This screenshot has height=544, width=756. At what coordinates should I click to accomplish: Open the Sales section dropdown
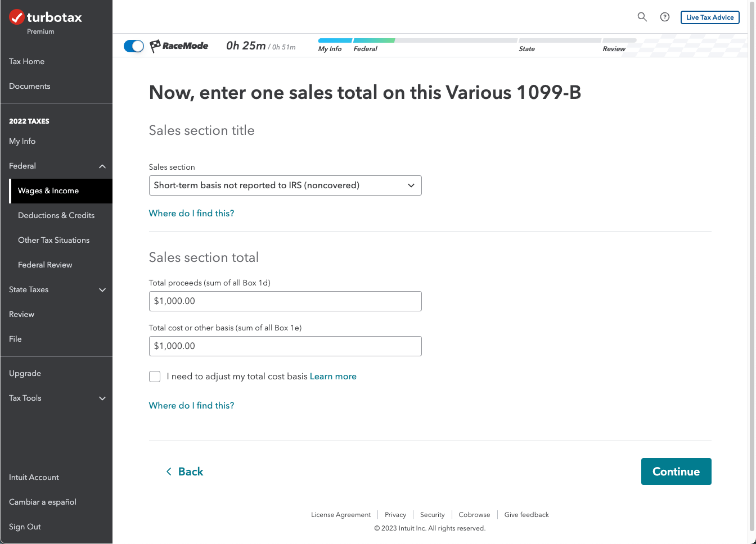click(x=285, y=185)
